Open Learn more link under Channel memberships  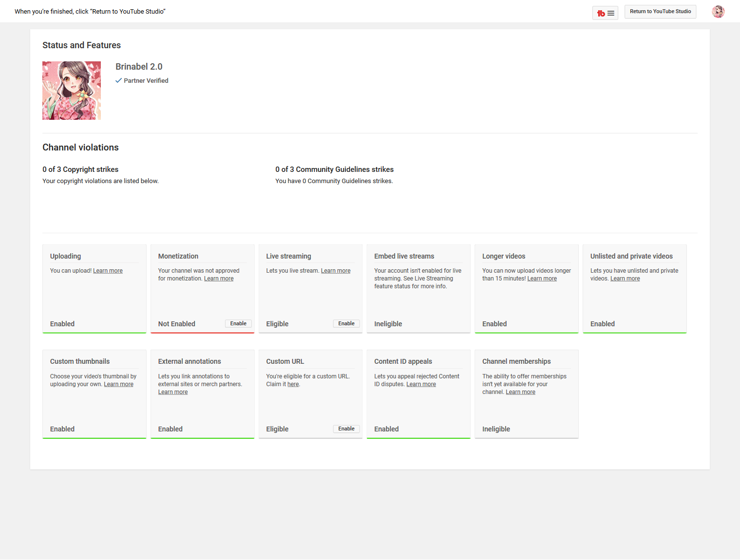(x=520, y=392)
